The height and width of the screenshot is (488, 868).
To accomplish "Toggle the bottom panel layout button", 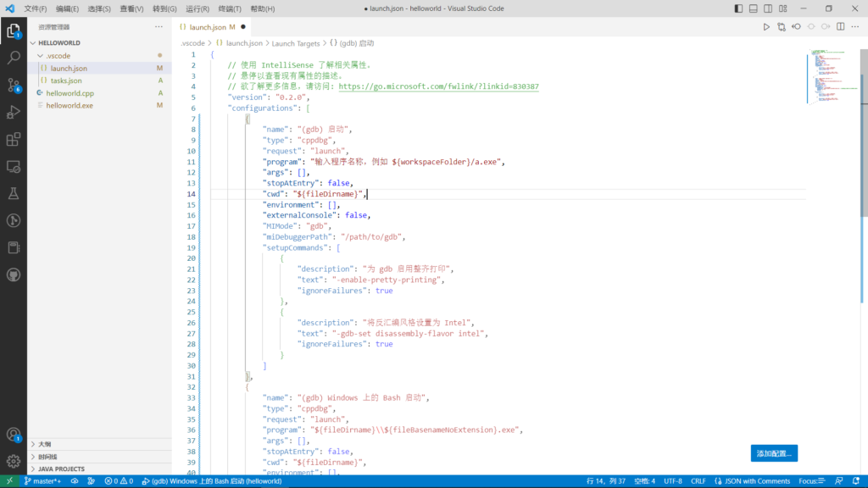I will [754, 8].
